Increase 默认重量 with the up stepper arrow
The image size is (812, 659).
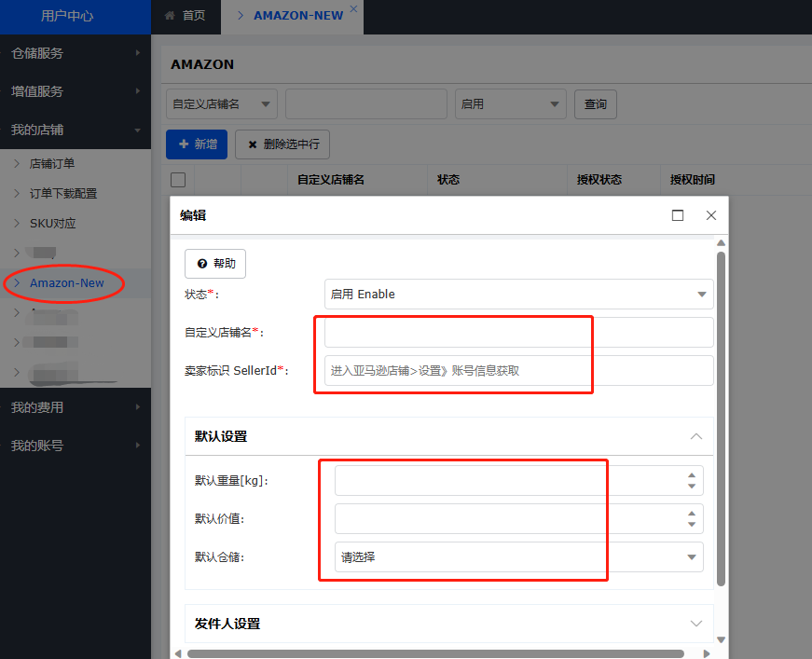(x=692, y=475)
